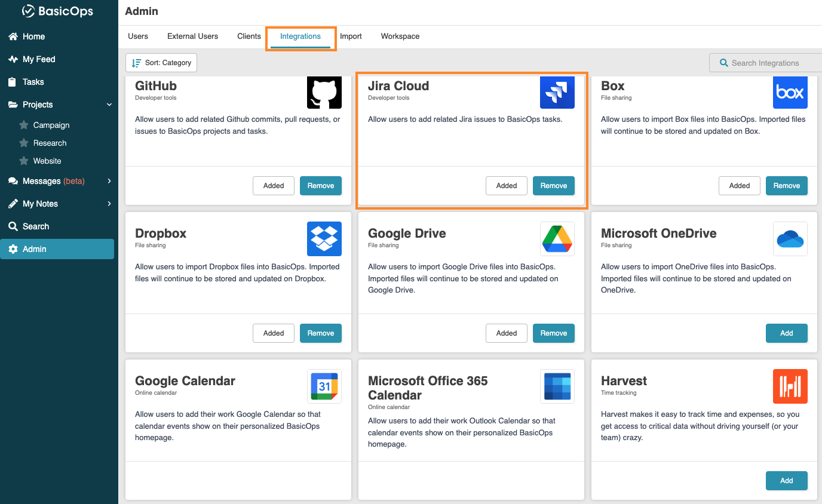Click the Microsoft OneDrive cloud logo
Viewport: 822px width, 504px height.
[x=790, y=239]
